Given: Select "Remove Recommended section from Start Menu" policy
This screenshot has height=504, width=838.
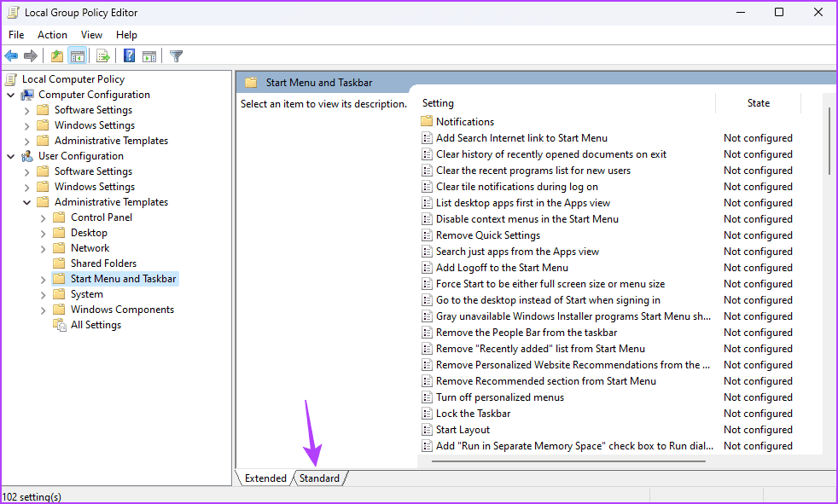Looking at the screenshot, I should pos(545,381).
